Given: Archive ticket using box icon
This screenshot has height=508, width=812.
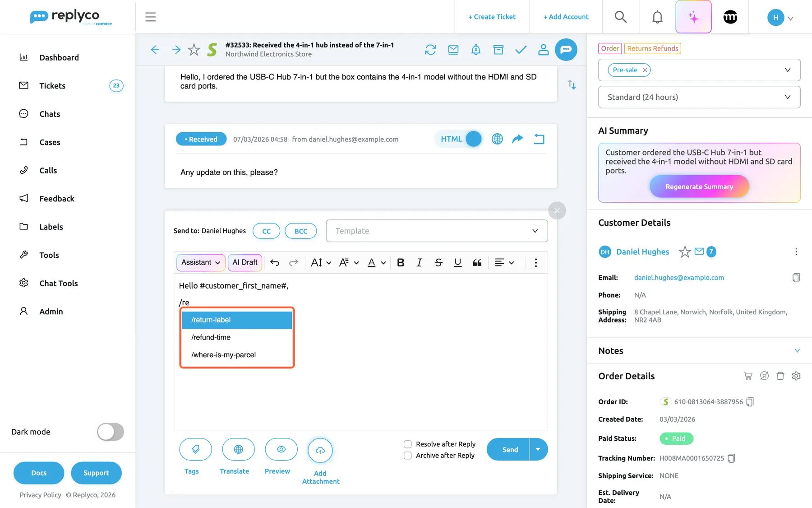Looking at the screenshot, I should tap(498, 50).
